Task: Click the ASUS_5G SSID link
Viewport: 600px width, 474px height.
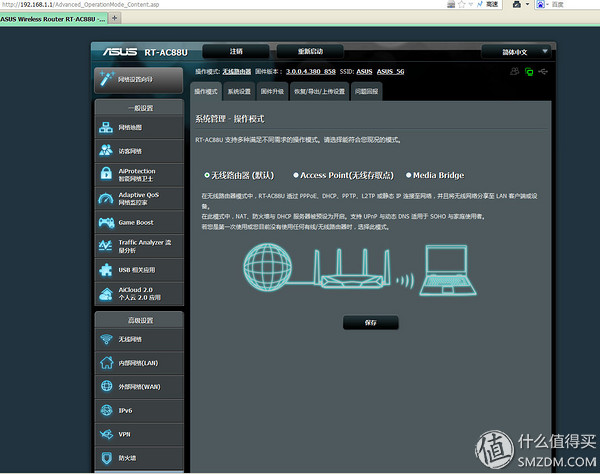Action: pos(390,72)
